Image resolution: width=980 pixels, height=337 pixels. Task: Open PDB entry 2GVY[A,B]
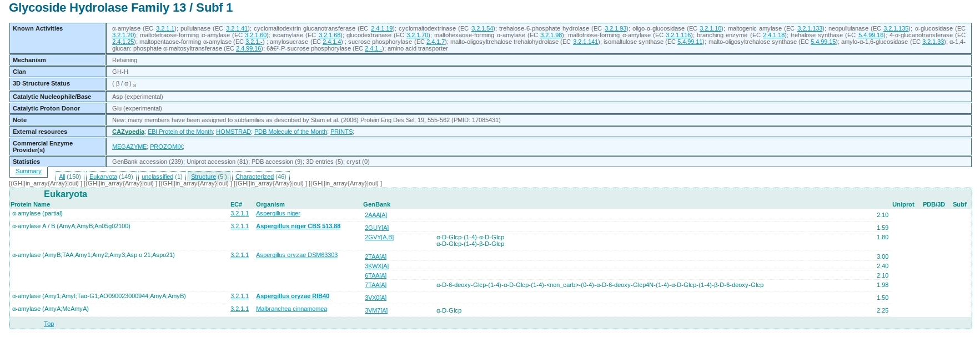pyautogui.click(x=379, y=237)
